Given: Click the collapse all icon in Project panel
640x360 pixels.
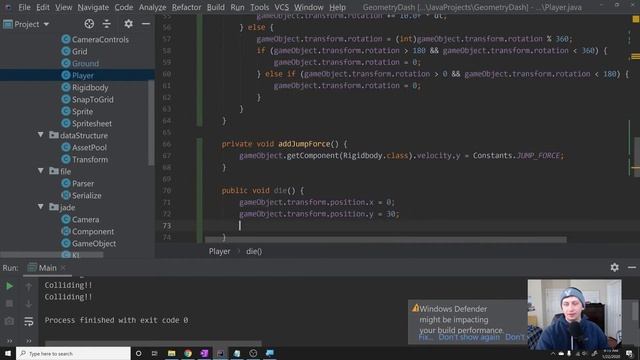Looking at the screenshot, I should point(107,24).
